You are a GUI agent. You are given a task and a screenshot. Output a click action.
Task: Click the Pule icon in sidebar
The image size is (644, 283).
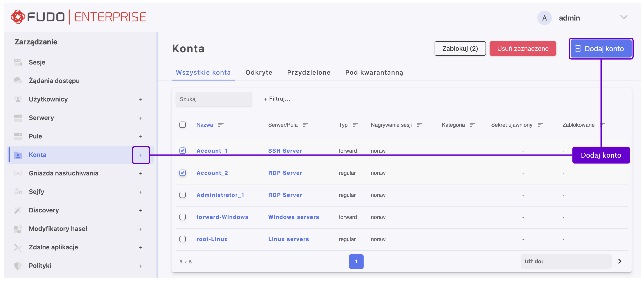coord(18,136)
